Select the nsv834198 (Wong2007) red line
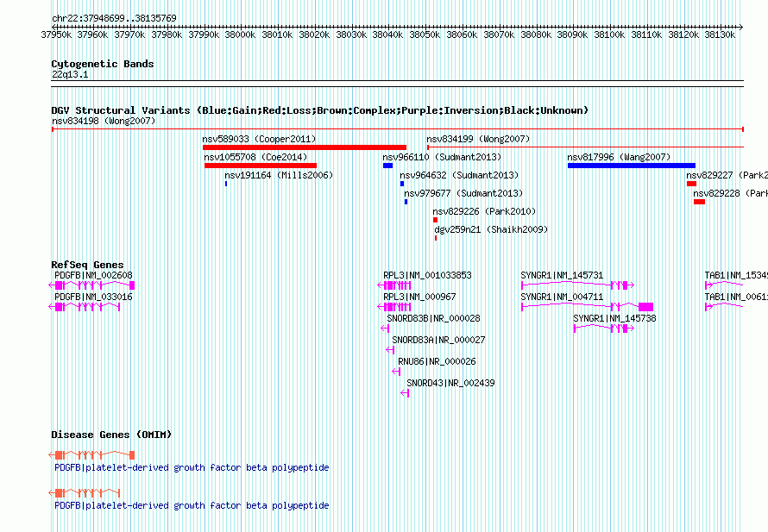 (x=398, y=129)
